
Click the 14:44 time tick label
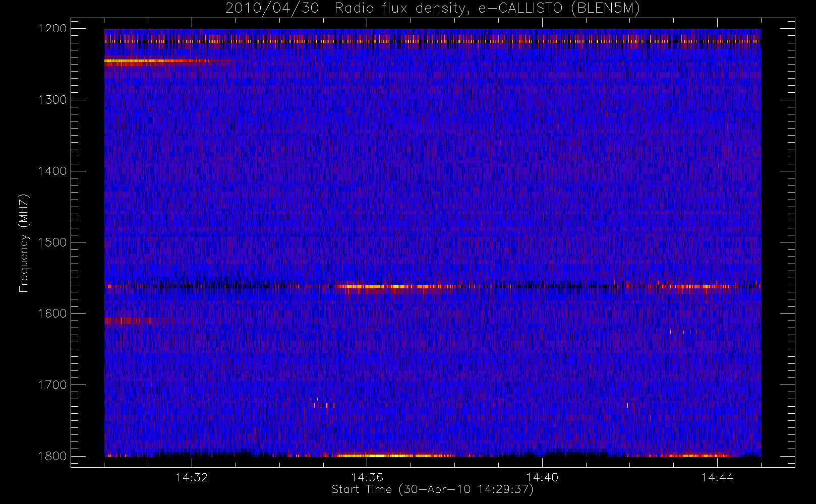click(717, 477)
